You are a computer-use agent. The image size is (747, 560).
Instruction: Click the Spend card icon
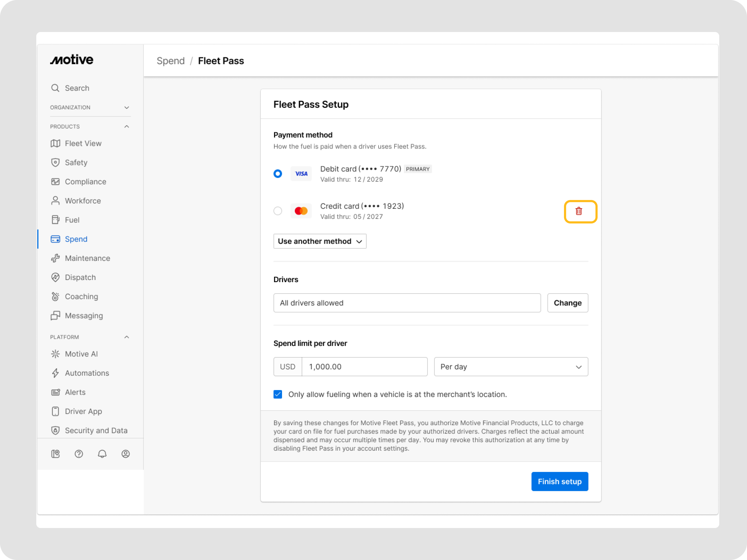click(x=55, y=239)
